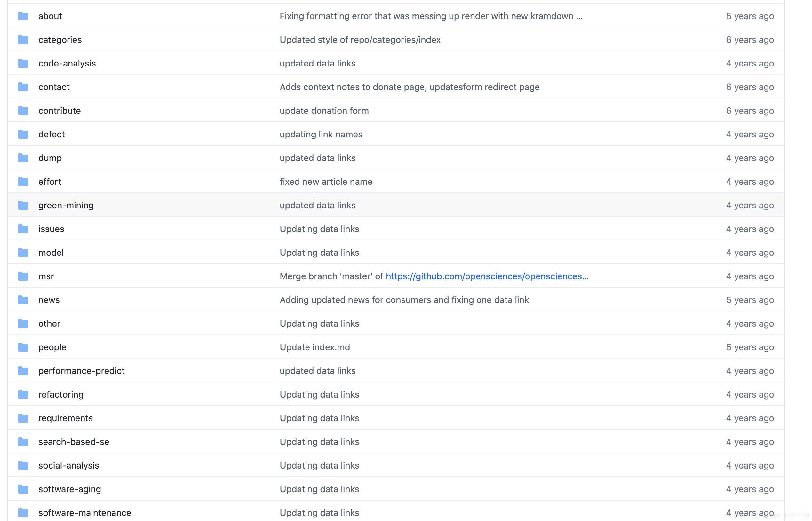Open the 'update donation form' commit message
This screenshot has height=521, width=812.
[x=324, y=111]
